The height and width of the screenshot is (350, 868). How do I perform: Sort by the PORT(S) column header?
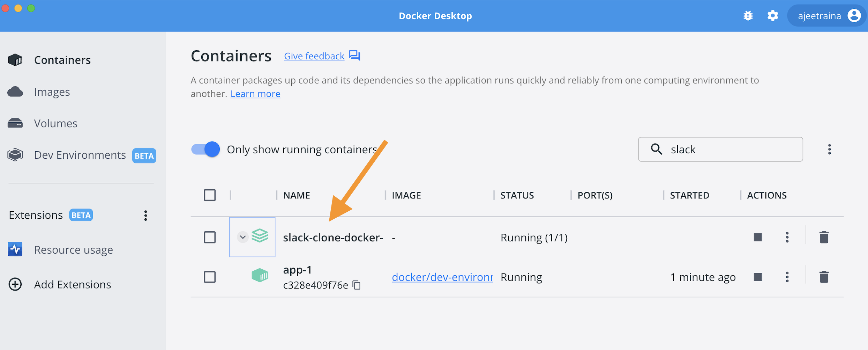point(595,195)
